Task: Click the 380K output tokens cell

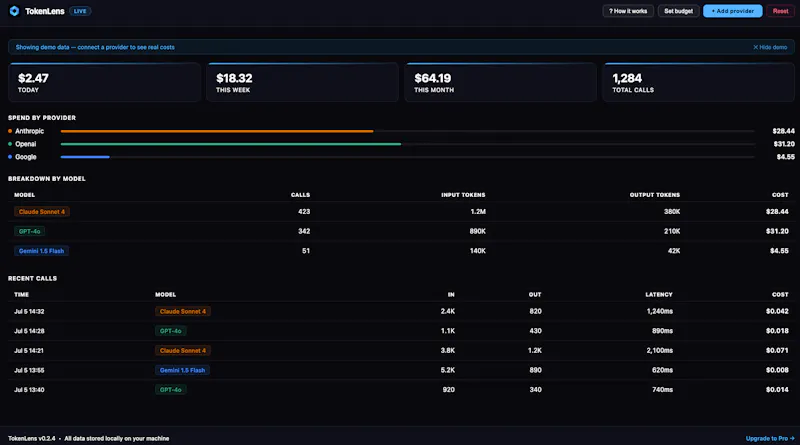Action: (x=672, y=212)
